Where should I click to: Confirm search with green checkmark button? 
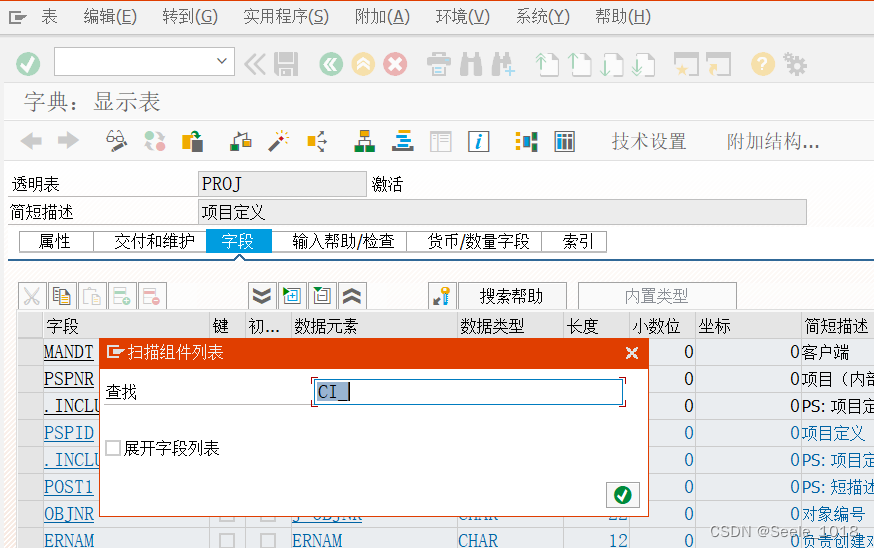[x=623, y=495]
